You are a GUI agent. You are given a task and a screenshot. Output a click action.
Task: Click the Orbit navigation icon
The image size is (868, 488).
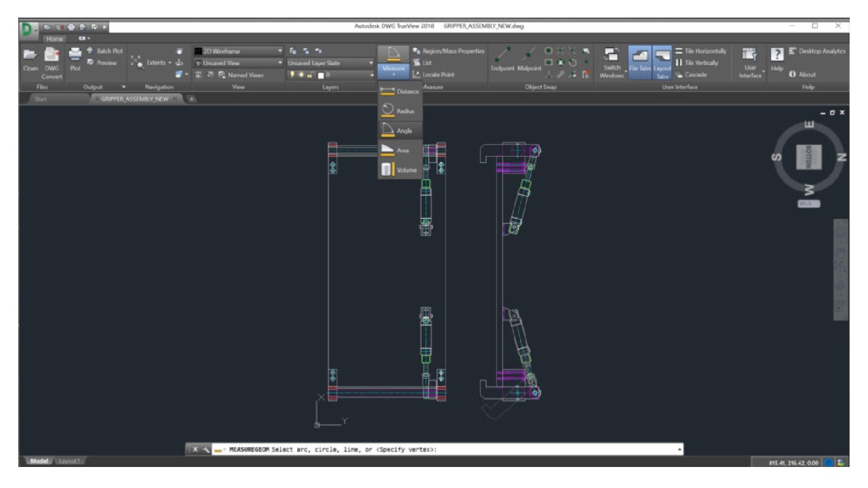coord(179,62)
